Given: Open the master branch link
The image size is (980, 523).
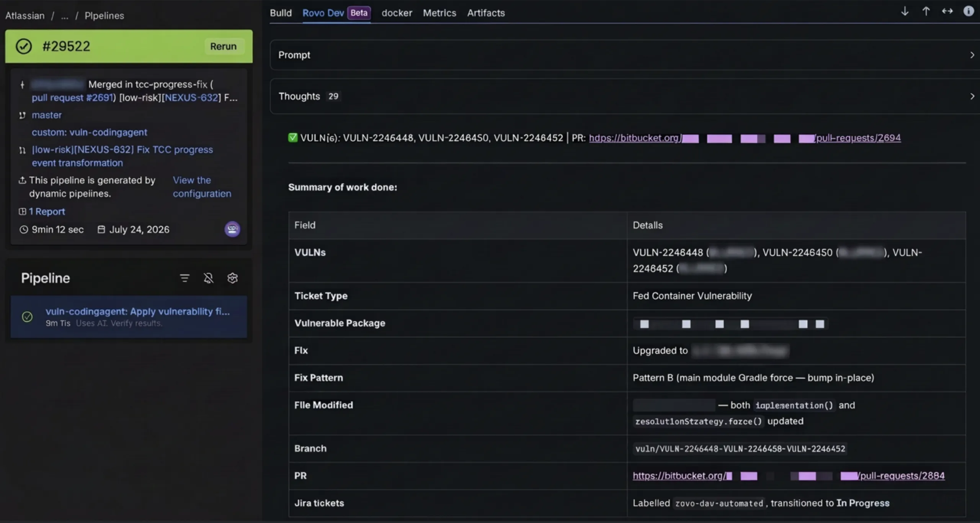Looking at the screenshot, I should (x=47, y=115).
